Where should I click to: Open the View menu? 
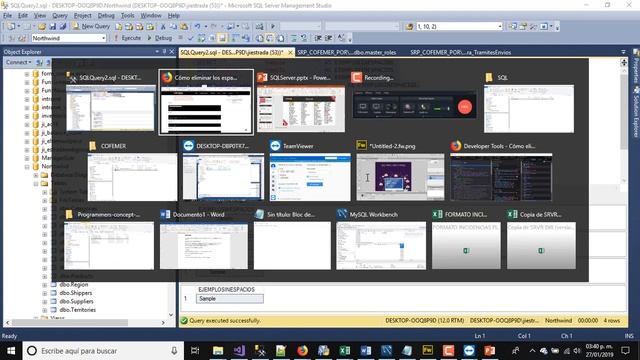[40, 15]
